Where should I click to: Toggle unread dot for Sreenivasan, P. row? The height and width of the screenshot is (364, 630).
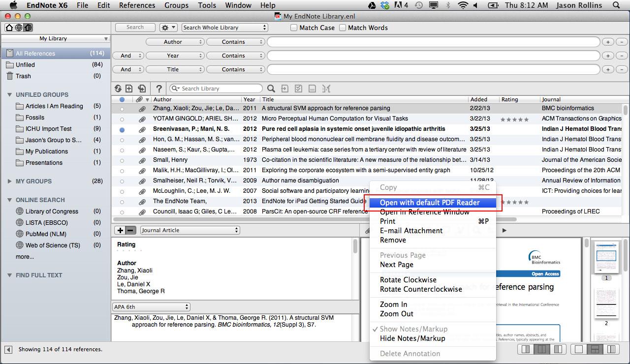point(122,129)
